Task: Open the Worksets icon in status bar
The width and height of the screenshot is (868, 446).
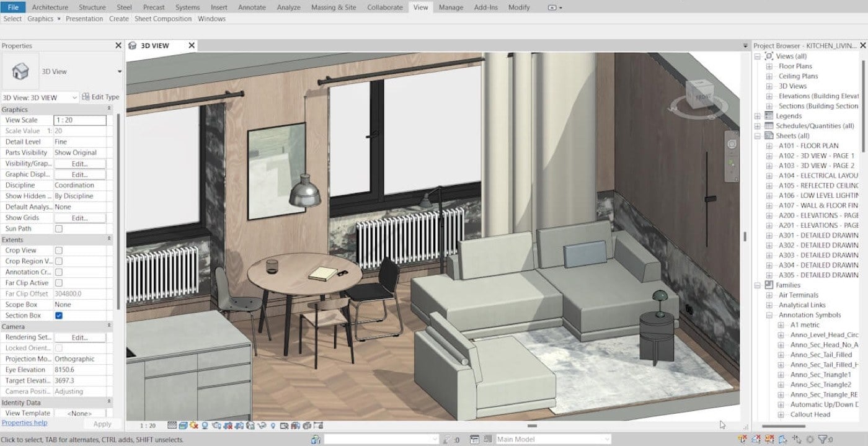Action: pos(316,439)
